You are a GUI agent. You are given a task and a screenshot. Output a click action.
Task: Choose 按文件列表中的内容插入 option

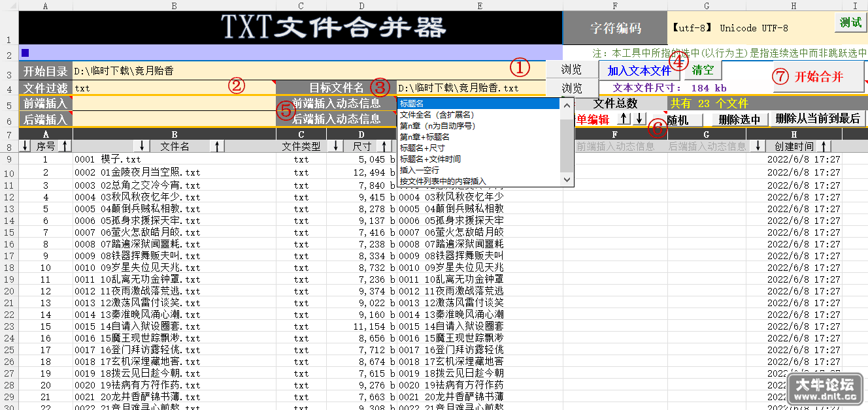coord(478,181)
